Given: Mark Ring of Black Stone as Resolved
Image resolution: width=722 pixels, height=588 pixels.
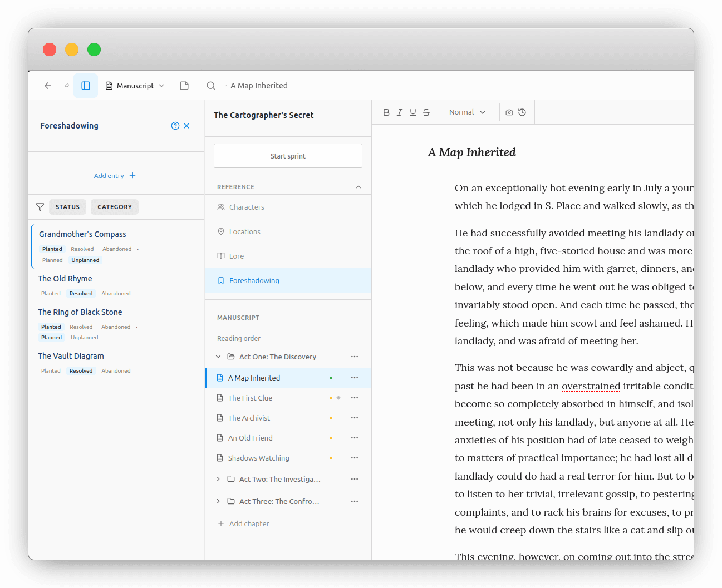Looking at the screenshot, I should (81, 327).
